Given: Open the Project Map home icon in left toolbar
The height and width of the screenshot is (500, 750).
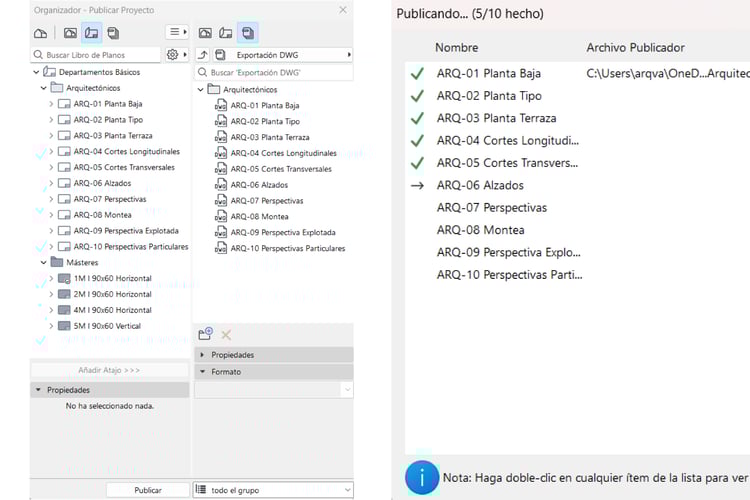Looking at the screenshot, I should click(x=41, y=33).
